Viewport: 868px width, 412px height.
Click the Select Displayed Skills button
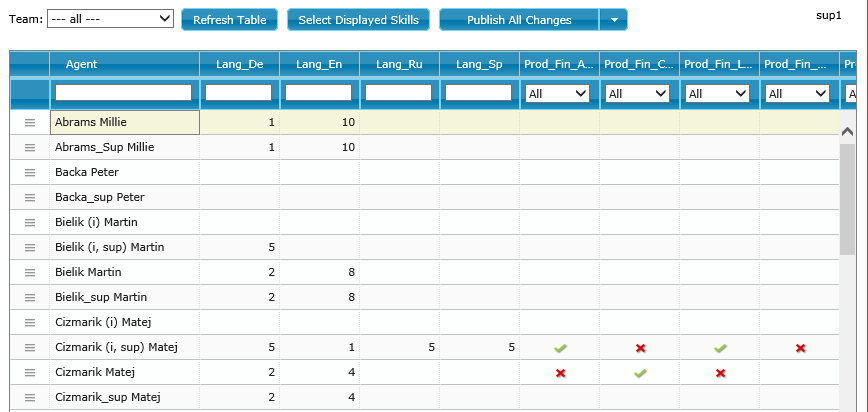tap(358, 20)
